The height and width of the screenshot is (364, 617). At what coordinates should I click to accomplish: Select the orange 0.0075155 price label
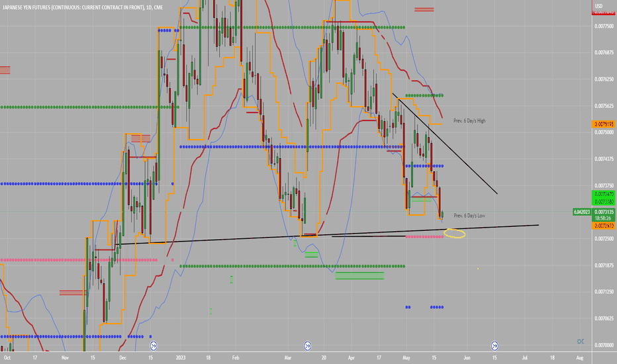[604, 124]
